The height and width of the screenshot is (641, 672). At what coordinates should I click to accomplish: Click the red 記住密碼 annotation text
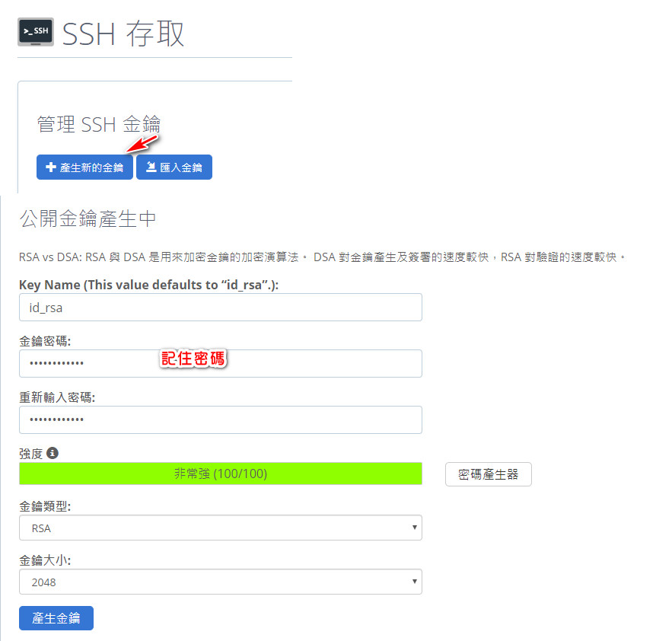pos(193,359)
